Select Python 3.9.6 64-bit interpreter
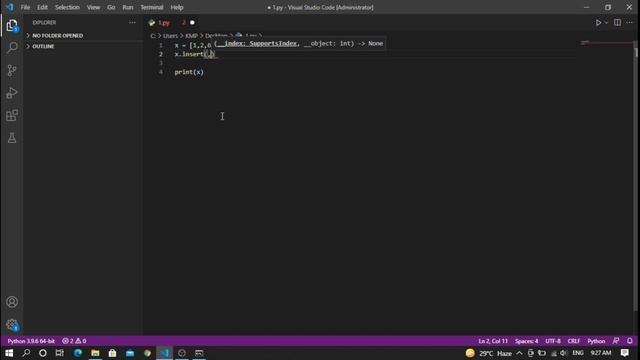Viewport: 640px width, 360px height. point(31,341)
